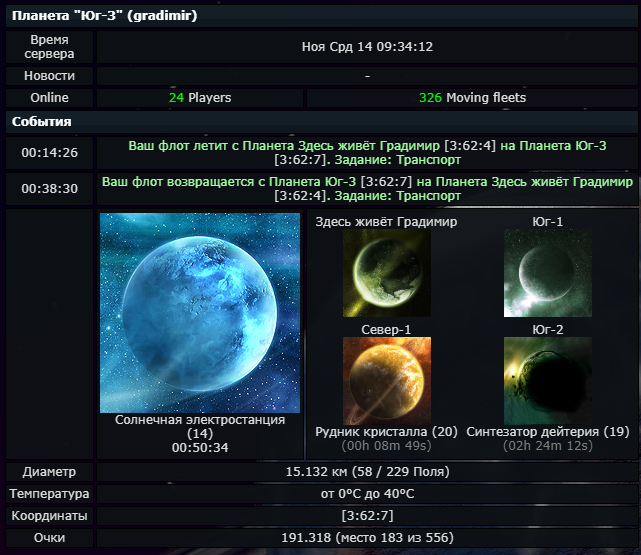
Task: Click the 326 Moving fleets count
Action: 472,98
